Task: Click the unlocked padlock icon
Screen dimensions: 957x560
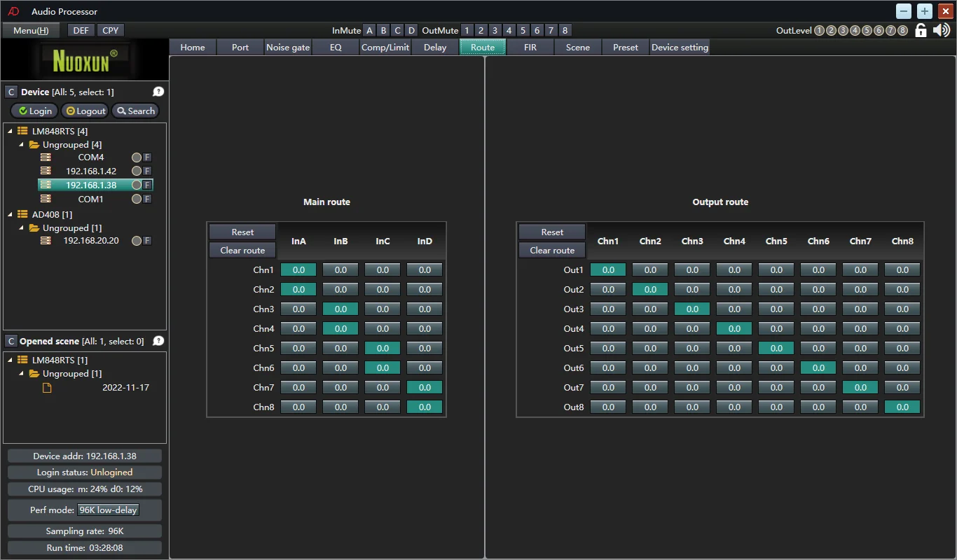Action: click(x=921, y=30)
